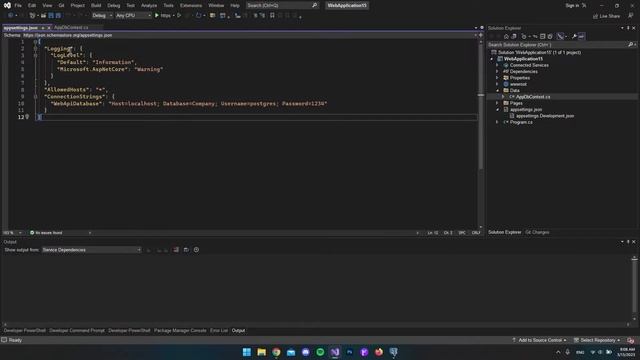Screen dimensions: 640x360
Task: Open the https launch profile dropdown arrow
Action: coord(173,16)
